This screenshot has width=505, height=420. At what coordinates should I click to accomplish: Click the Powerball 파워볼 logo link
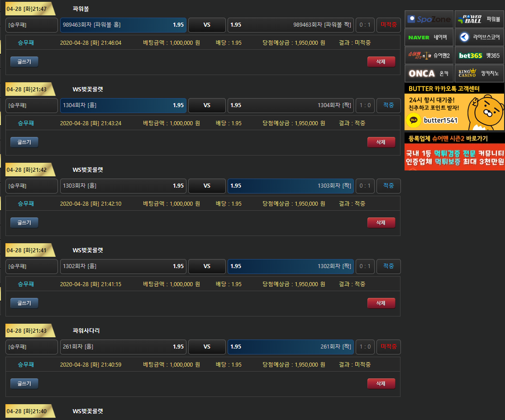tap(479, 19)
